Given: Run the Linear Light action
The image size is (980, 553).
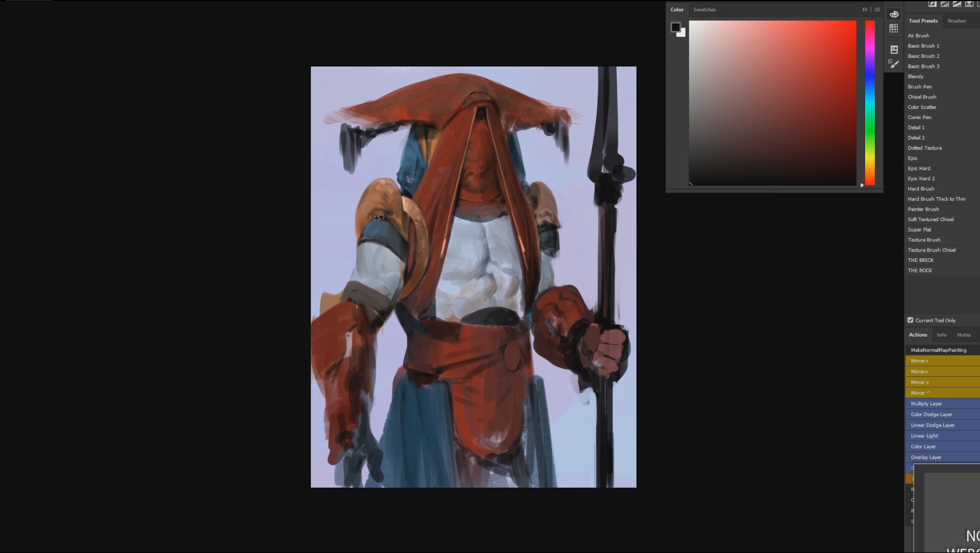Looking at the screenshot, I should coord(943,436).
